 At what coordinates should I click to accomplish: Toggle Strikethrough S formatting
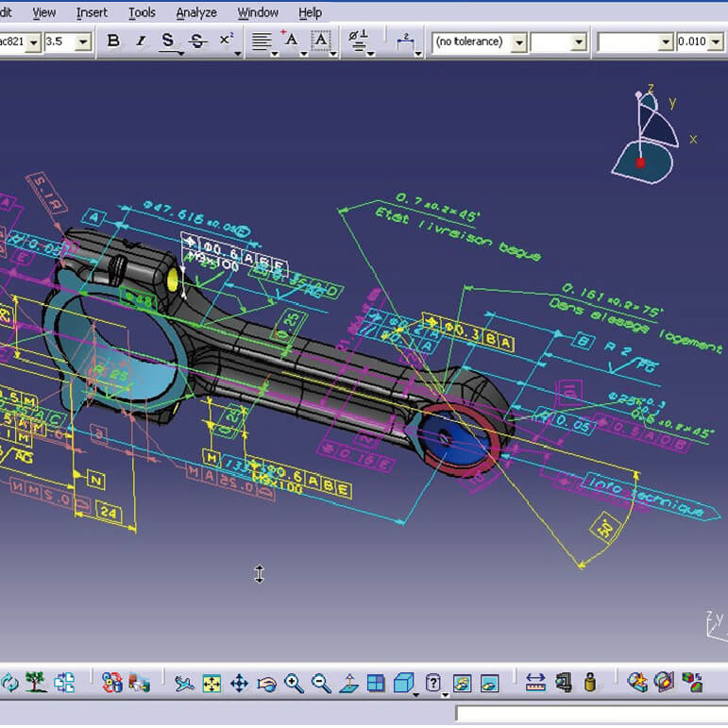coord(197,42)
